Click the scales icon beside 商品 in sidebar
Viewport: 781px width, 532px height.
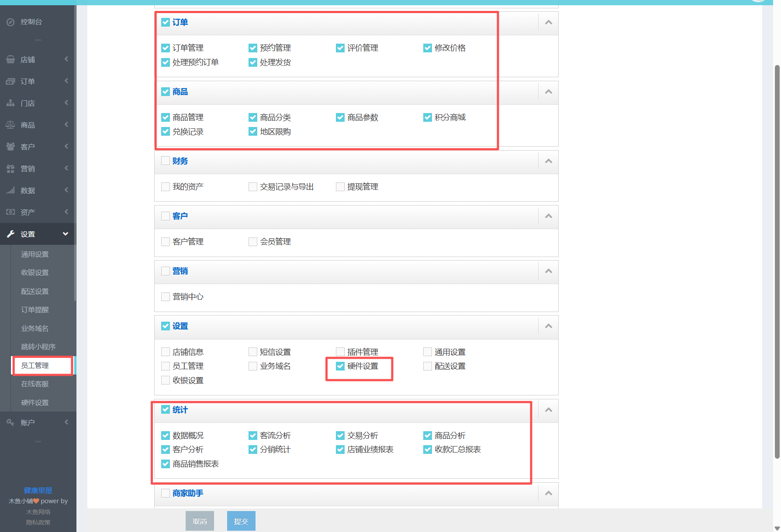pyautogui.click(x=10, y=125)
